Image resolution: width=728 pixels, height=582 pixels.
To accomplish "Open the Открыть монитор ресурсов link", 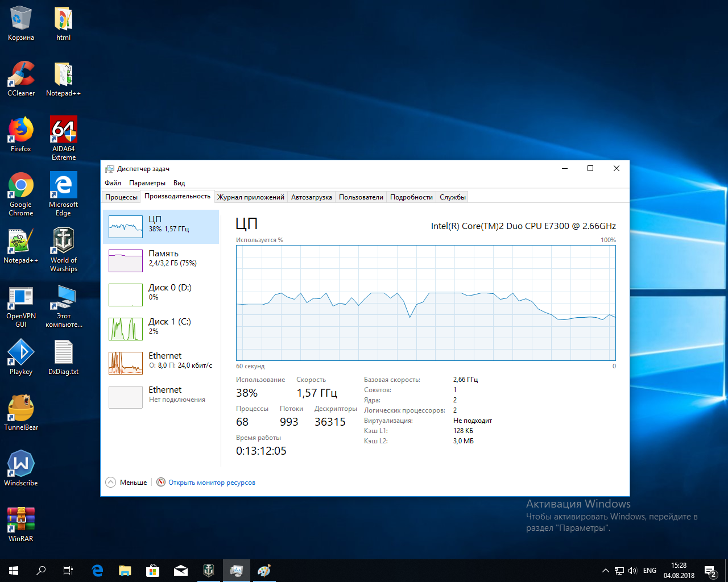I will pos(212,483).
